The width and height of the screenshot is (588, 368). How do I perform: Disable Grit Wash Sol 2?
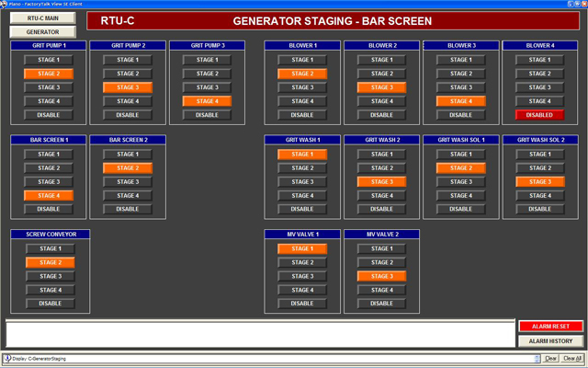click(540, 209)
